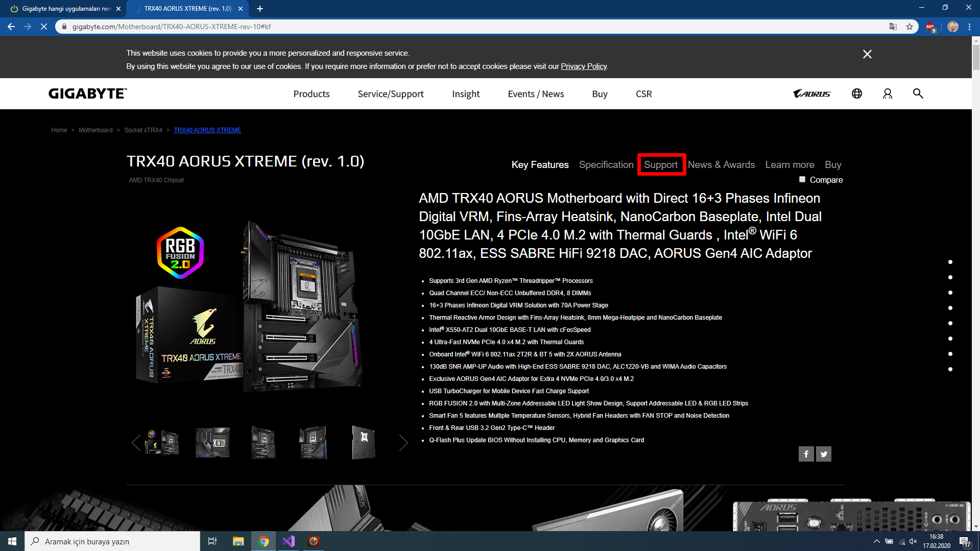Open the Products menu

(x=312, y=94)
